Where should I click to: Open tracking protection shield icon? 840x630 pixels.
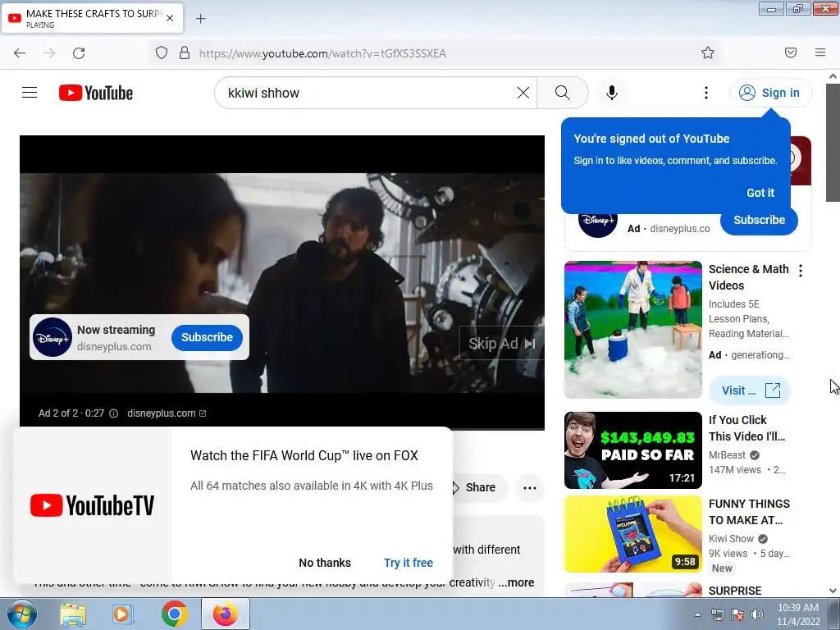click(x=162, y=53)
